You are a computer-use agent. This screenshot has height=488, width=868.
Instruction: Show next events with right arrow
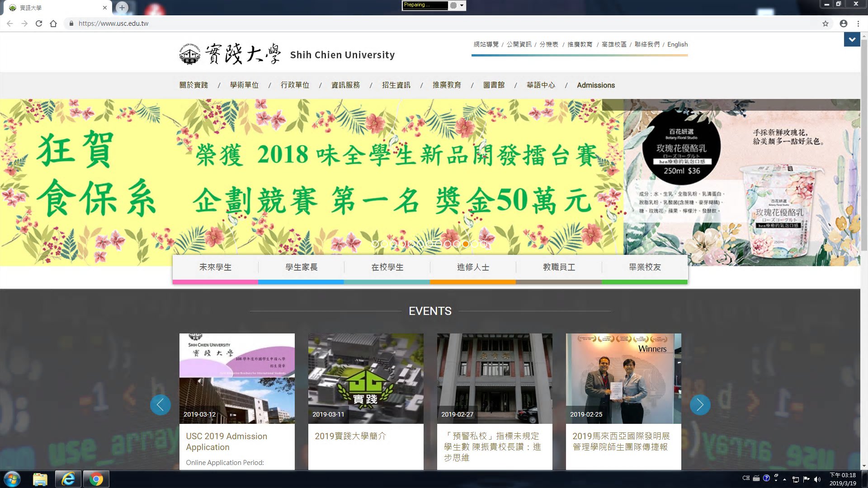[x=700, y=405]
